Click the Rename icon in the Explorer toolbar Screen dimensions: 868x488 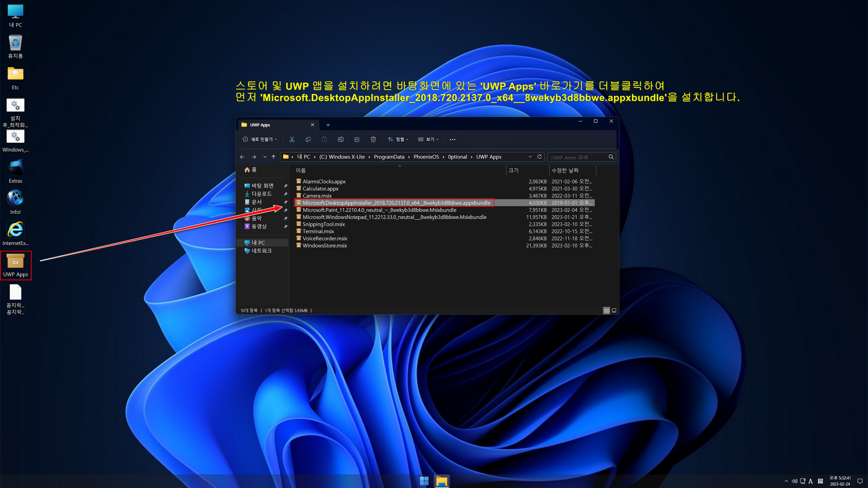[x=341, y=139]
